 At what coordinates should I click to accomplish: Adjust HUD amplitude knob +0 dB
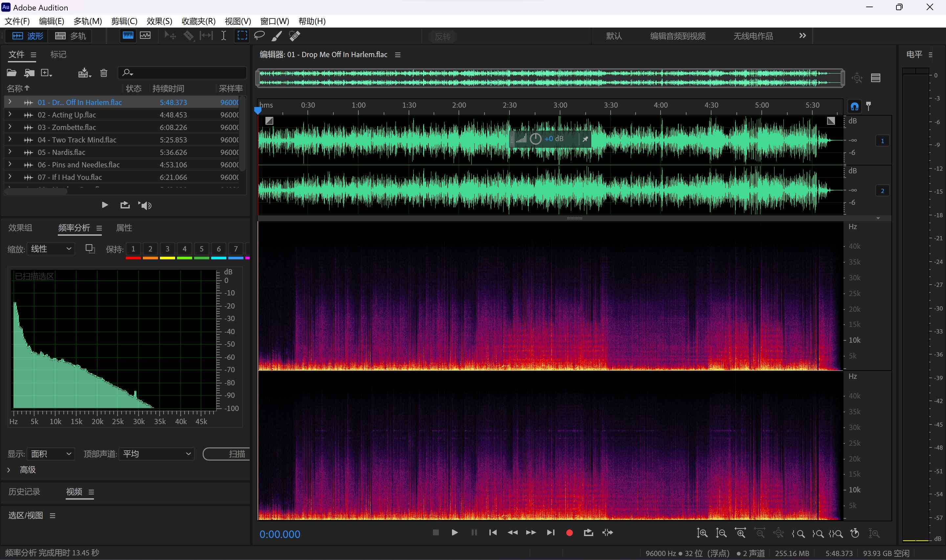(535, 139)
